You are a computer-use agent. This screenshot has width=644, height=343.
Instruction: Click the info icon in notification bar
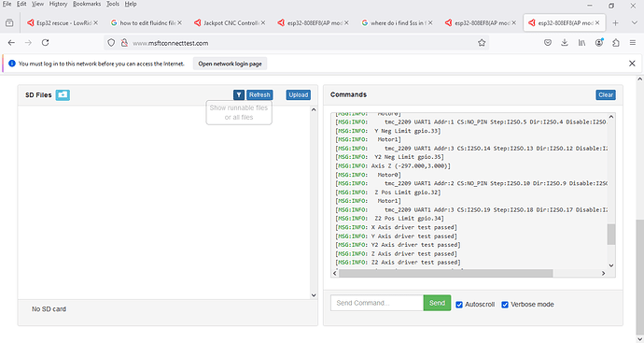click(x=12, y=64)
